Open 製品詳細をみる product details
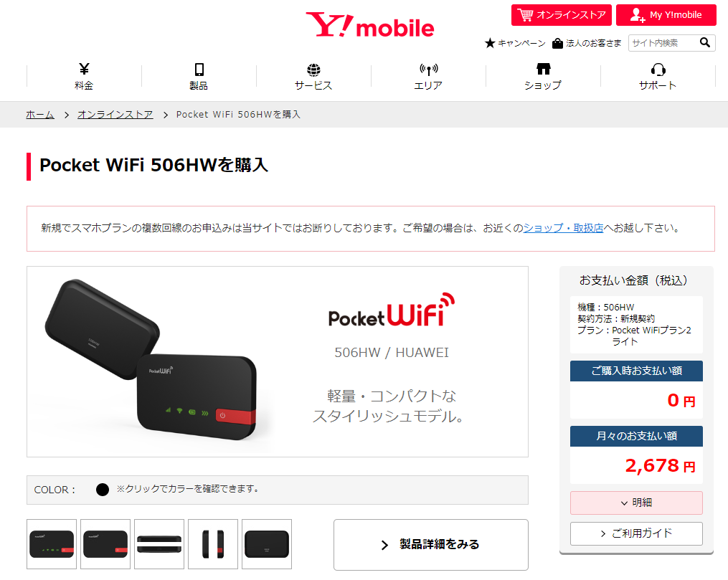This screenshot has width=728, height=580. (431, 544)
